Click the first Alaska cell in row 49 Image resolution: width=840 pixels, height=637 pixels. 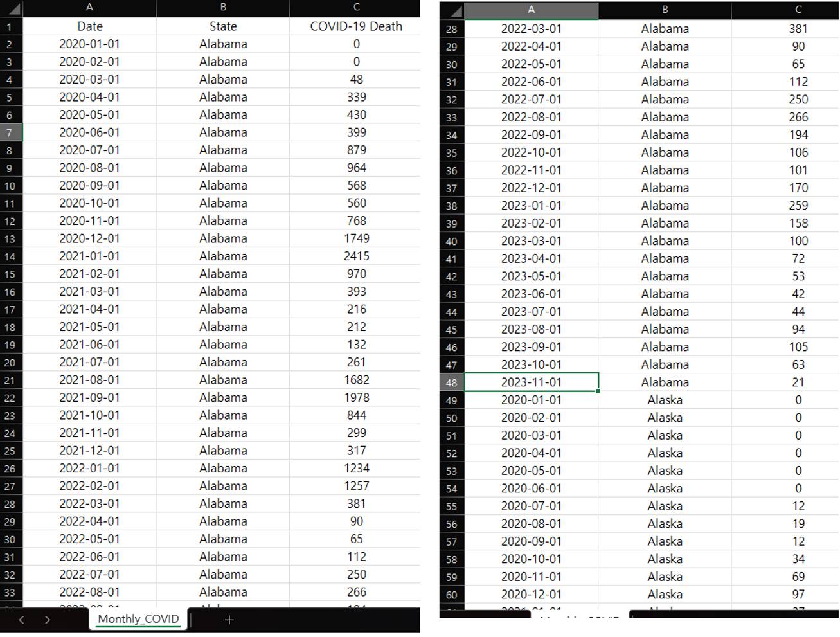click(x=665, y=400)
